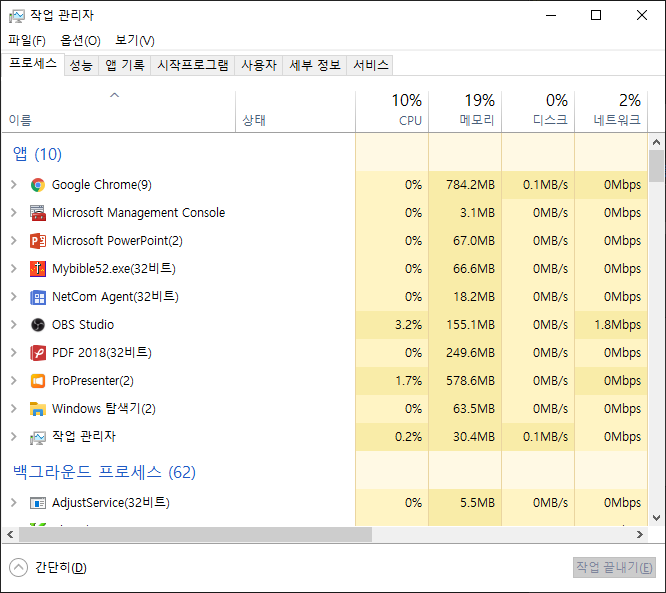Viewport: 666px width, 593px height.
Task: Click the vertical scrollbar down arrow
Action: [657, 518]
